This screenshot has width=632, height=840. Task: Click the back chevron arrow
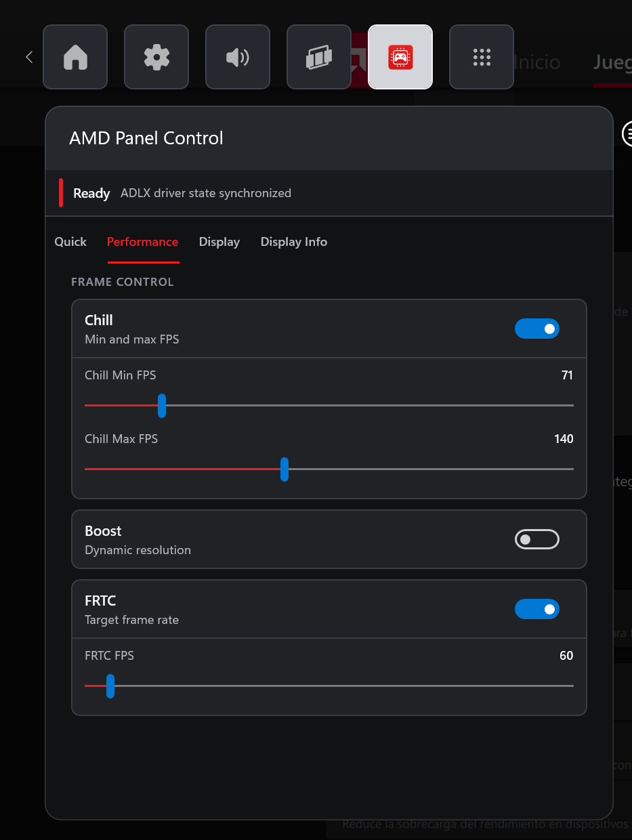(29, 57)
